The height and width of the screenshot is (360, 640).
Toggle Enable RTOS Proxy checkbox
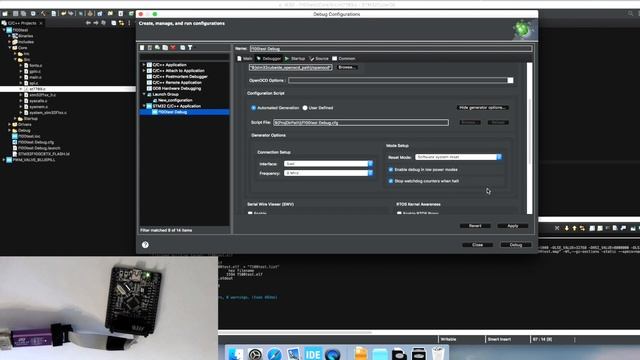coord(399,213)
